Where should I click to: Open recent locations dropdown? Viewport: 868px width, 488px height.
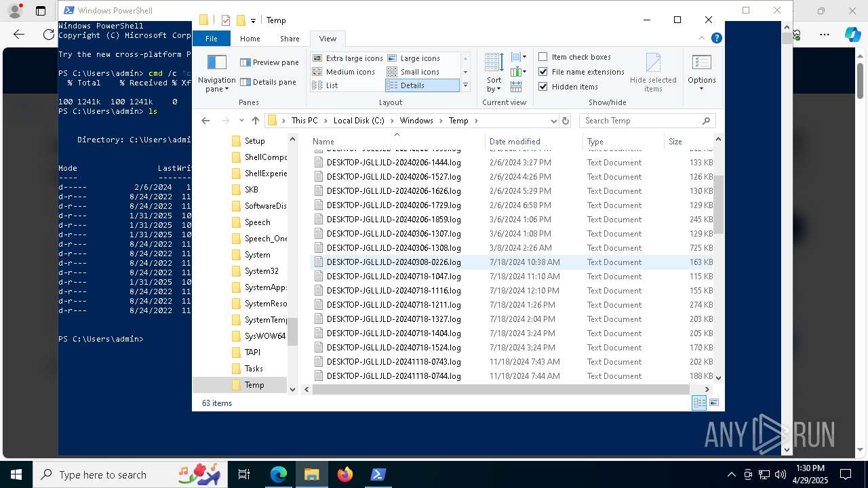tap(241, 121)
